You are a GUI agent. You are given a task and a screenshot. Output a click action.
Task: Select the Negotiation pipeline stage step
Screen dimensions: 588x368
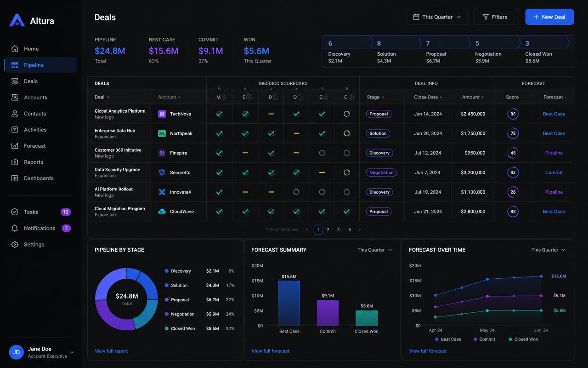pyautogui.click(x=493, y=52)
